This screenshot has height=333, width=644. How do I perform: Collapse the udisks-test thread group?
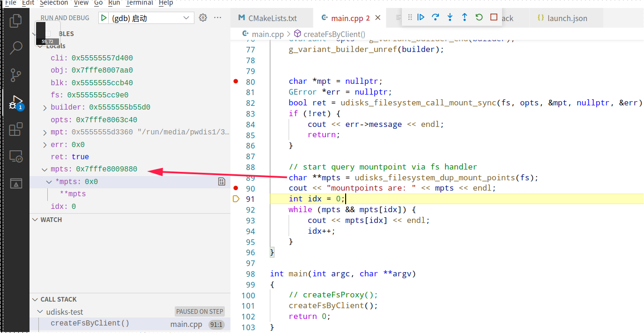(x=40, y=312)
